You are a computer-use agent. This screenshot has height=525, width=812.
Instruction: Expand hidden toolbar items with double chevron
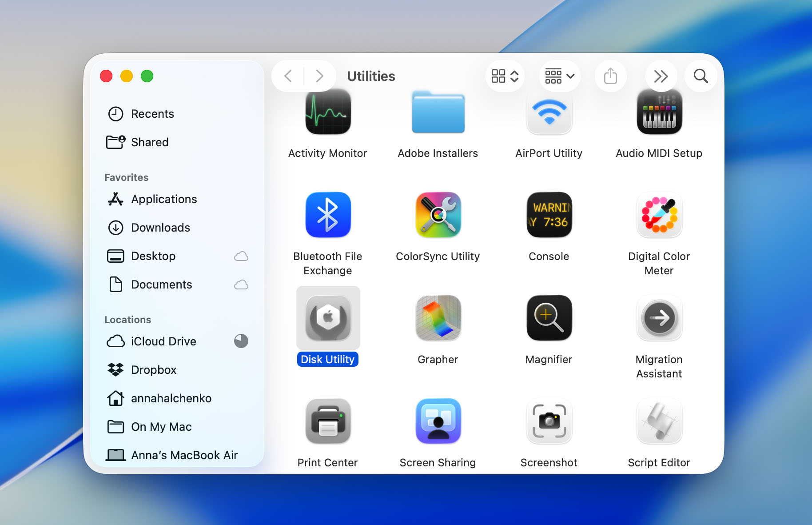661,76
